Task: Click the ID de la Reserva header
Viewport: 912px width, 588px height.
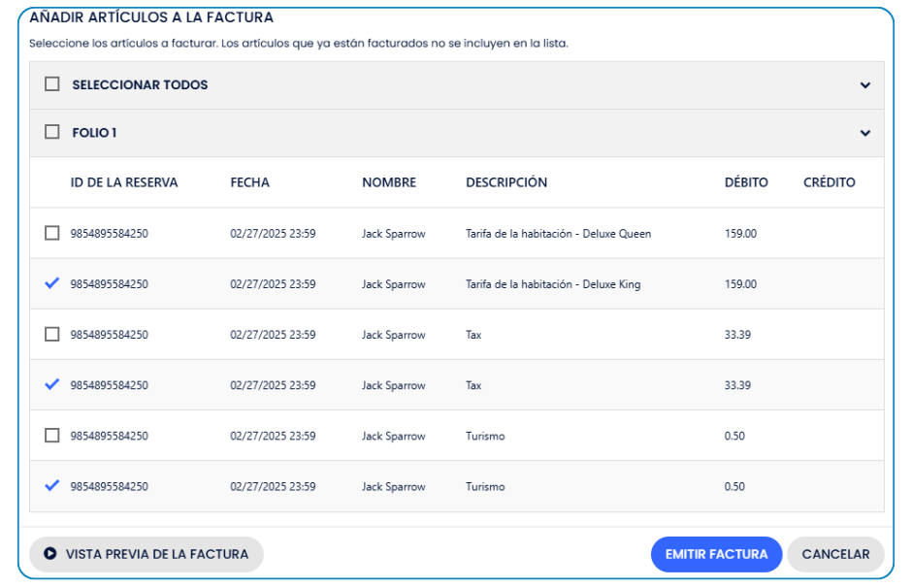Action: pos(124,182)
